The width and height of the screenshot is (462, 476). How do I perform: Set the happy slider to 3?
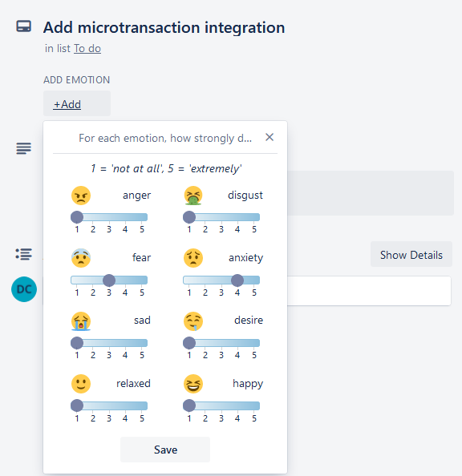[221, 405]
